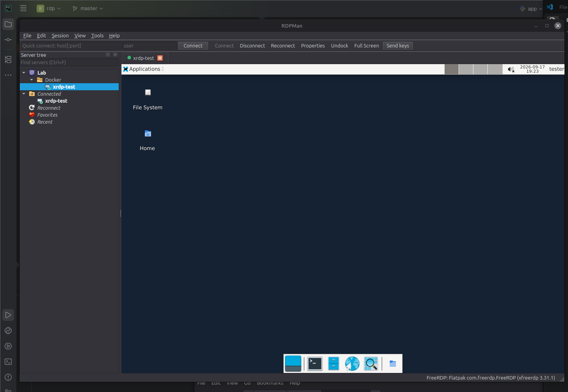Open session Properties from toolbar
The height and width of the screenshot is (392, 568).
click(x=313, y=45)
